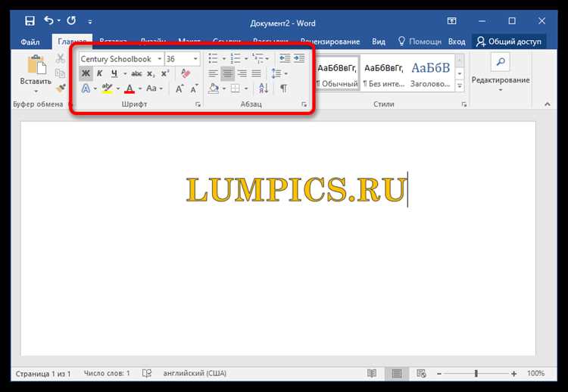
Task: Open the undo history dropdown arrow
Action: click(58, 21)
